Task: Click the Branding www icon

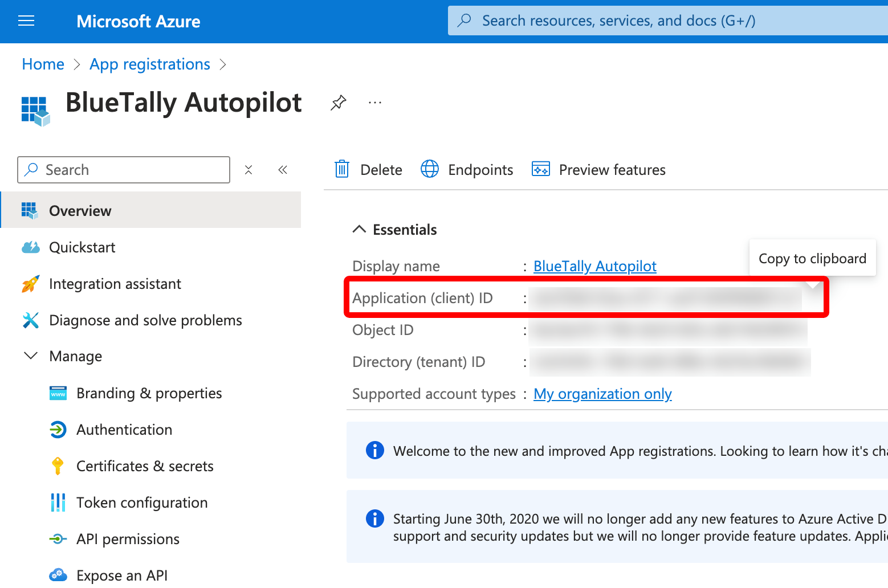Action: (x=58, y=393)
